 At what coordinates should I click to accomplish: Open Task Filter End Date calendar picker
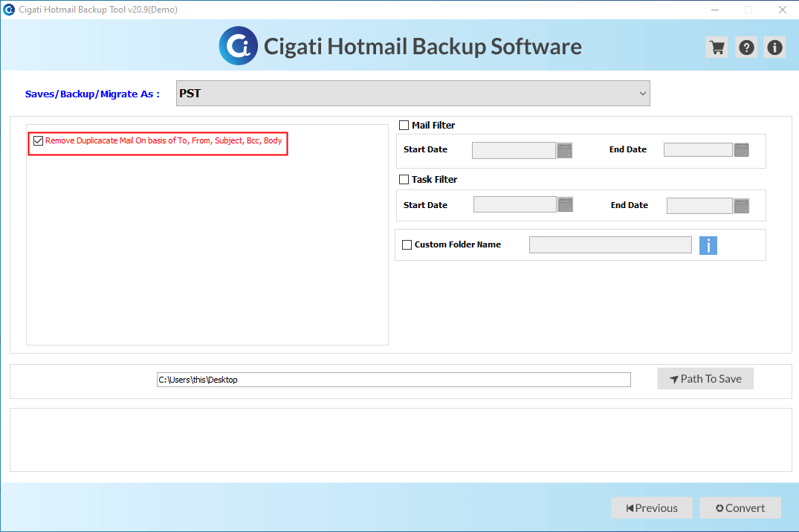click(742, 206)
